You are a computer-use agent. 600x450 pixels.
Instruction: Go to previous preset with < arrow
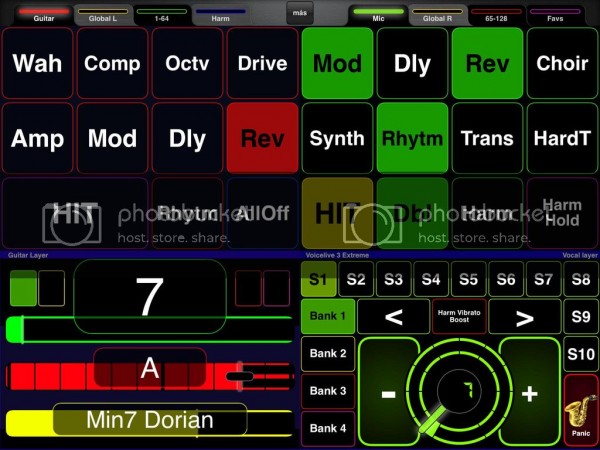[394, 317]
